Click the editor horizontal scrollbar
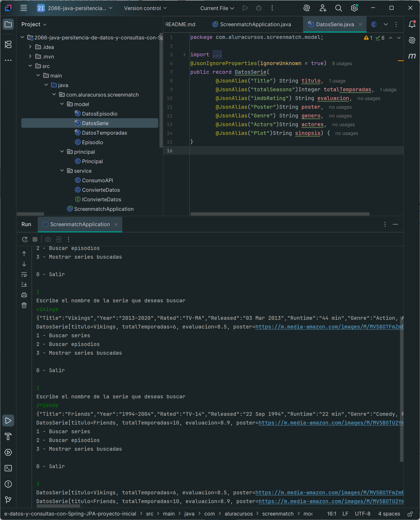This screenshot has height=520, width=420. point(280,214)
